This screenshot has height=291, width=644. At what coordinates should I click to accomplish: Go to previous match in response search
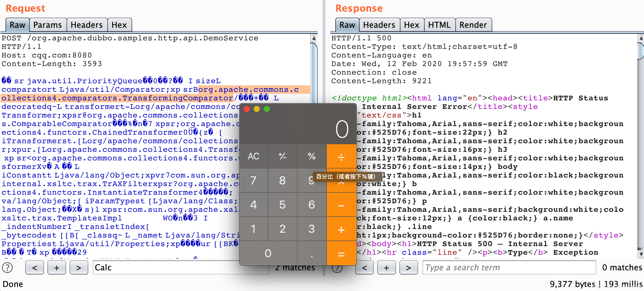click(x=364, y=268)
